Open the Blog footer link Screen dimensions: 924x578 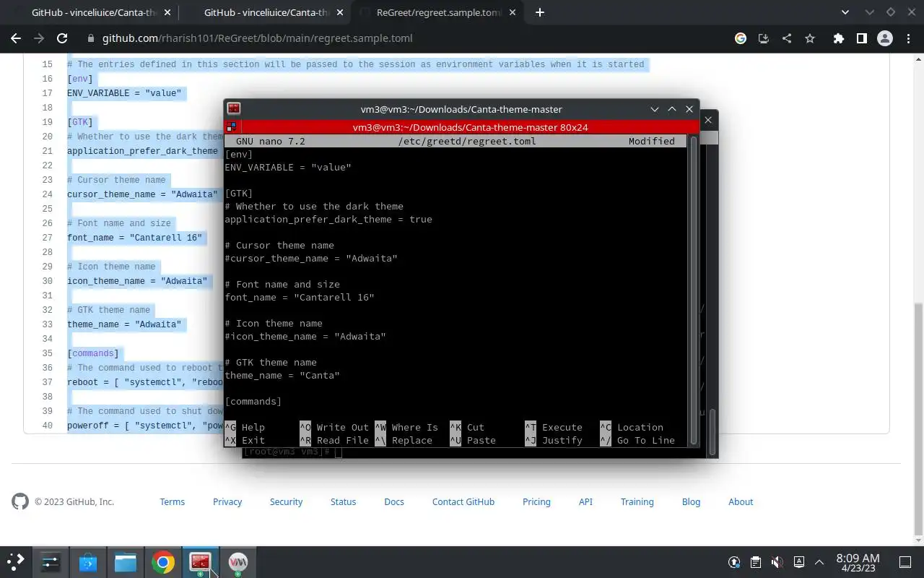tap(691, 501)
